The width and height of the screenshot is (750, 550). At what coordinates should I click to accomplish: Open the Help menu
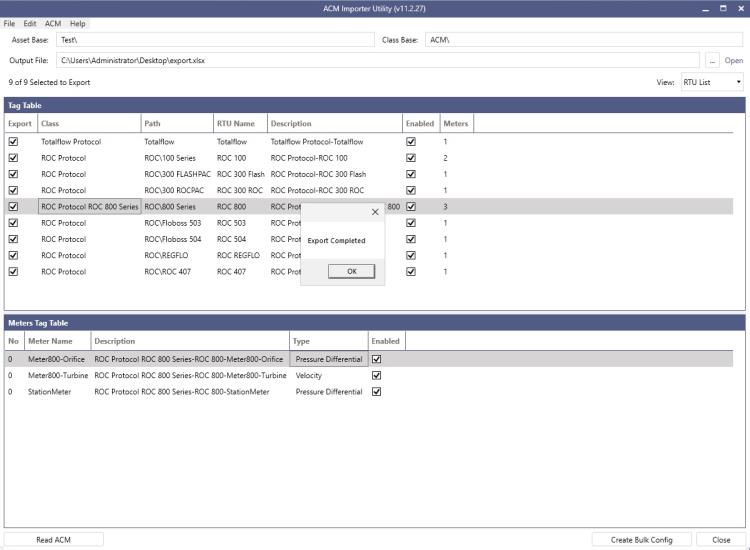click(77, 23)
